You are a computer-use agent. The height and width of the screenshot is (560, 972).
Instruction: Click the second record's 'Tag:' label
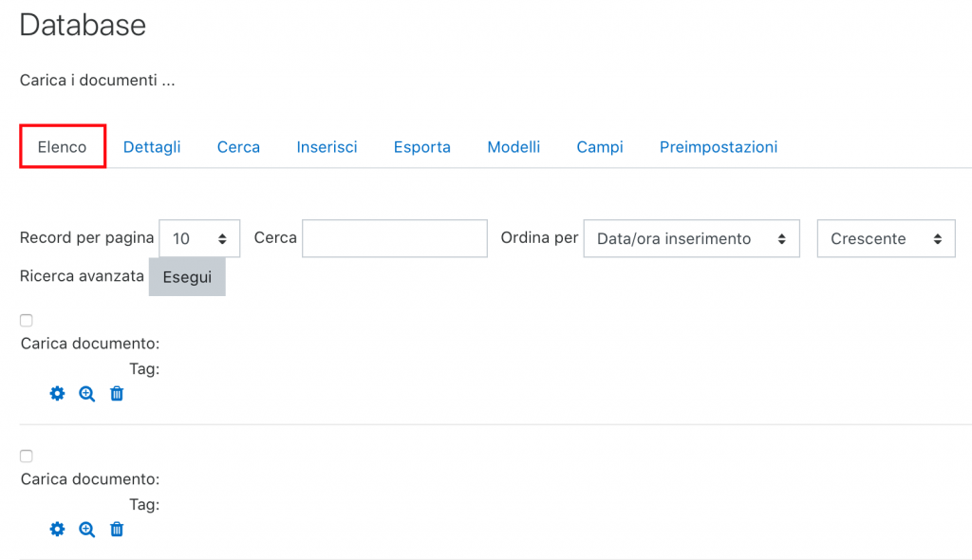[144, 505]
